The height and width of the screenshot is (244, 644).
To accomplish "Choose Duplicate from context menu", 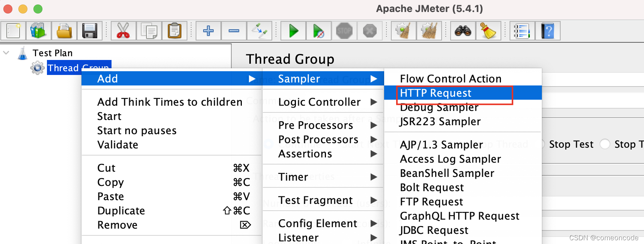I will [172, 211].
